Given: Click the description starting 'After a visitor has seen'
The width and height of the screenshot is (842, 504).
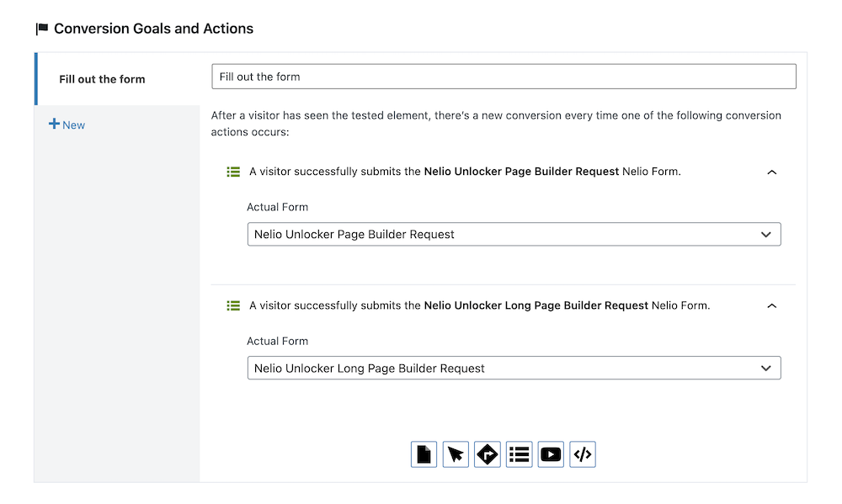Looking at the screenshot, I should 496,124.
